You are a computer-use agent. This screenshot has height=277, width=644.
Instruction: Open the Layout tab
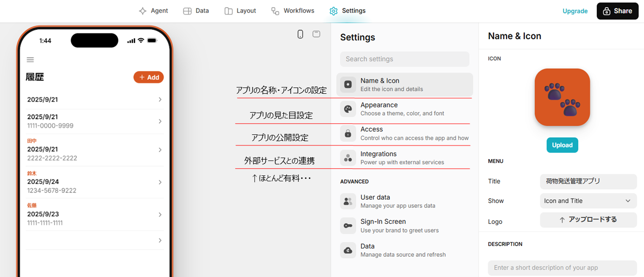[x=240, y=11]
